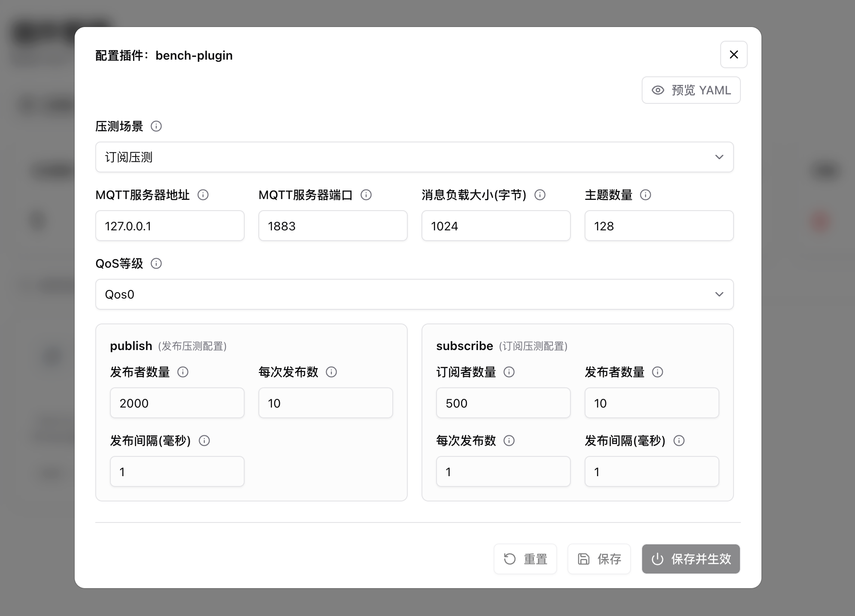
Task: Select the publish 发布者数量 field showing 2000
Action: [x=177, y=403]
